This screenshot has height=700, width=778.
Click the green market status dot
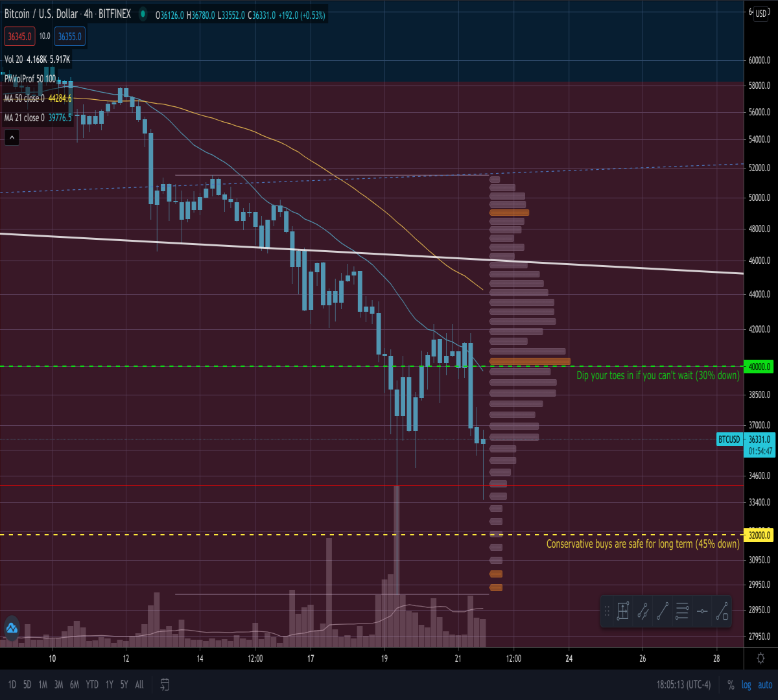click(x=143, y=14)
